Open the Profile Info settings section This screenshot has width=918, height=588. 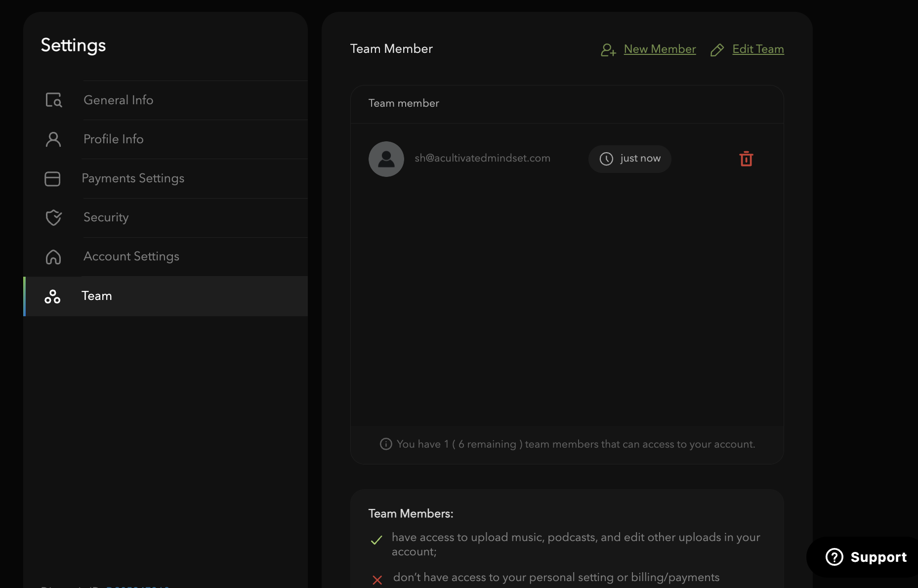point(166,139)
